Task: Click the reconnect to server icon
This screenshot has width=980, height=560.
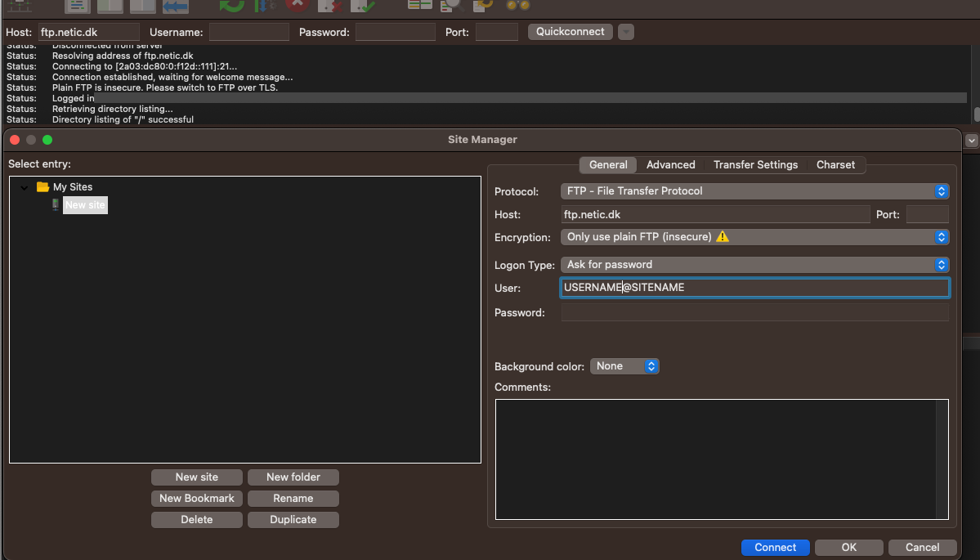Action: 363,6
